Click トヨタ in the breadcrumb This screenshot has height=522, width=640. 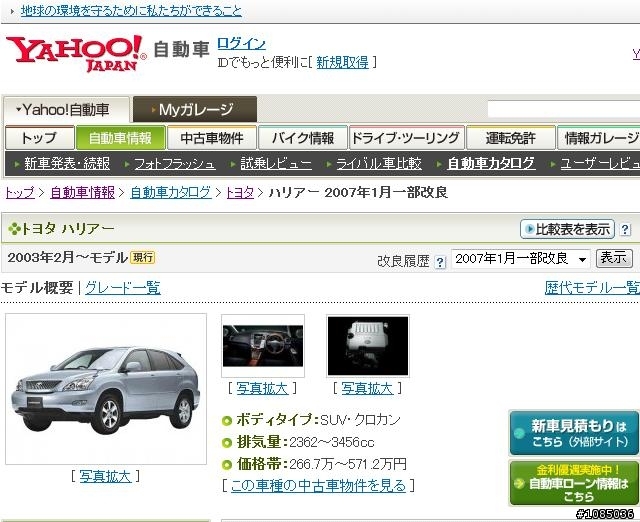coord(240,192)
